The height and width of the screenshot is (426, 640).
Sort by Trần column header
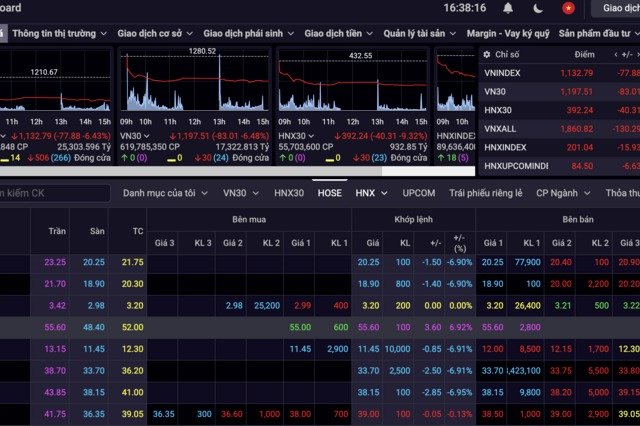(x=56, y=230)
